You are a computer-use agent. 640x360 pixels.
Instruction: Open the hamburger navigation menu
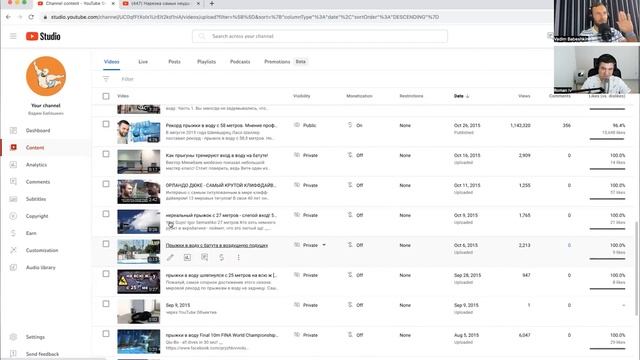click(13, 36)
